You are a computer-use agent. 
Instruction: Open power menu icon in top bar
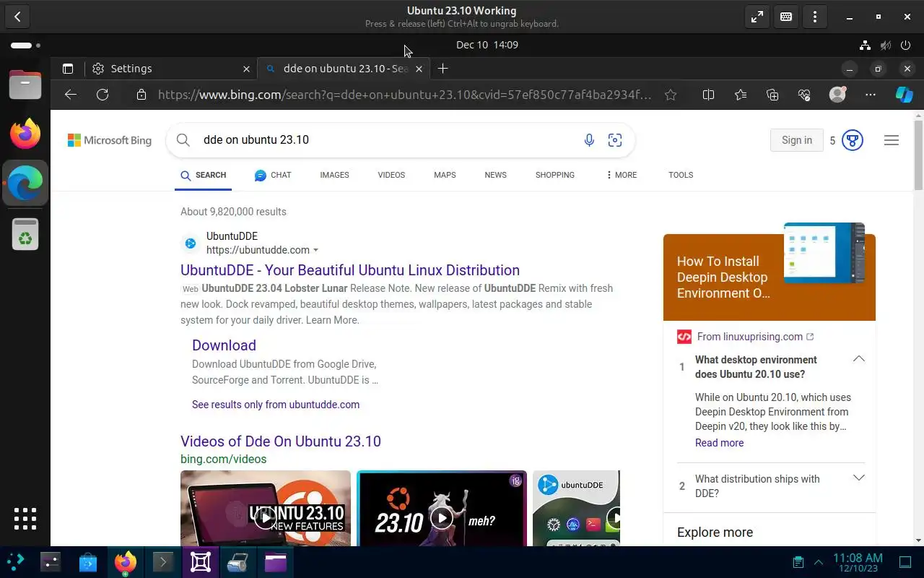coord(906,45)
